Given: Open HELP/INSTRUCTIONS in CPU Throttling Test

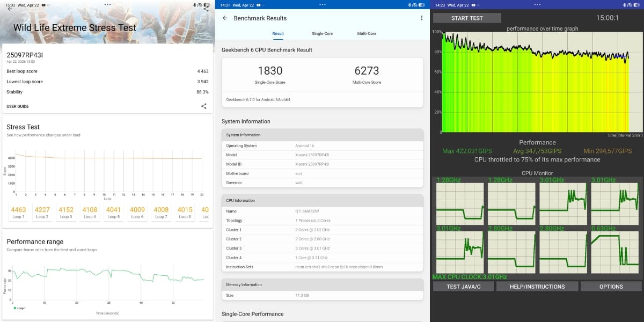Looking at the screenshot, I should coord(537,286).
